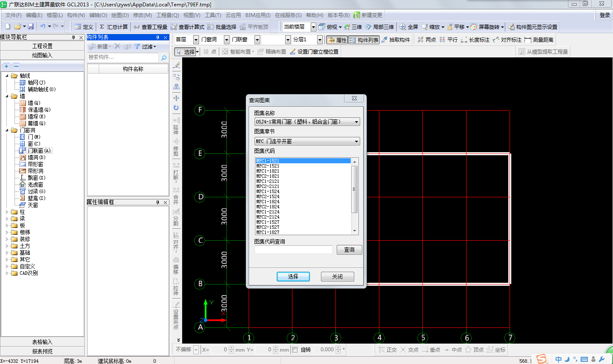613x364 pixels.
Task: Toggle the 旋转 rotate checkbox
Action: (x=295, y=350)
